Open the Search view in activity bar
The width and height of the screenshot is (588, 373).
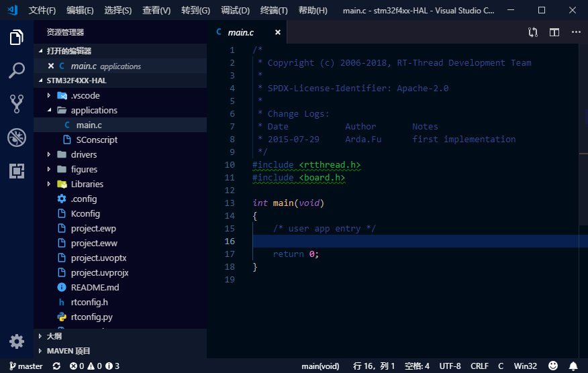[x=17, y=70]
